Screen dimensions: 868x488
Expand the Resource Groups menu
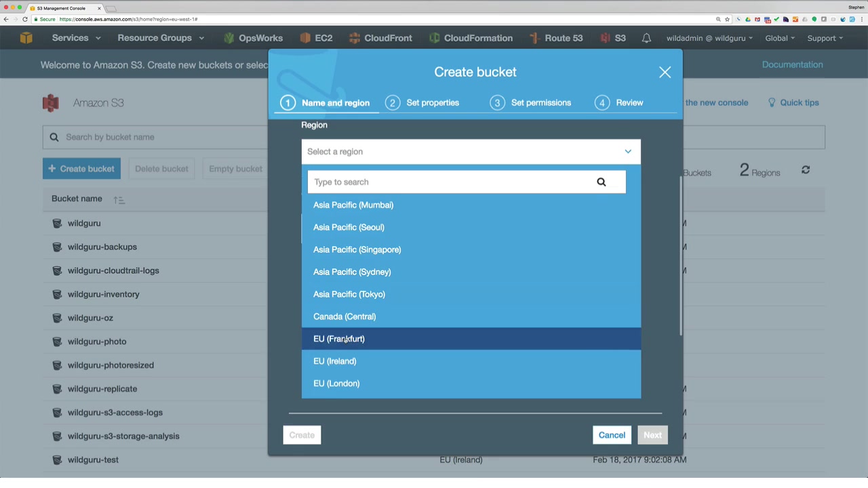(x=161, y=38)
